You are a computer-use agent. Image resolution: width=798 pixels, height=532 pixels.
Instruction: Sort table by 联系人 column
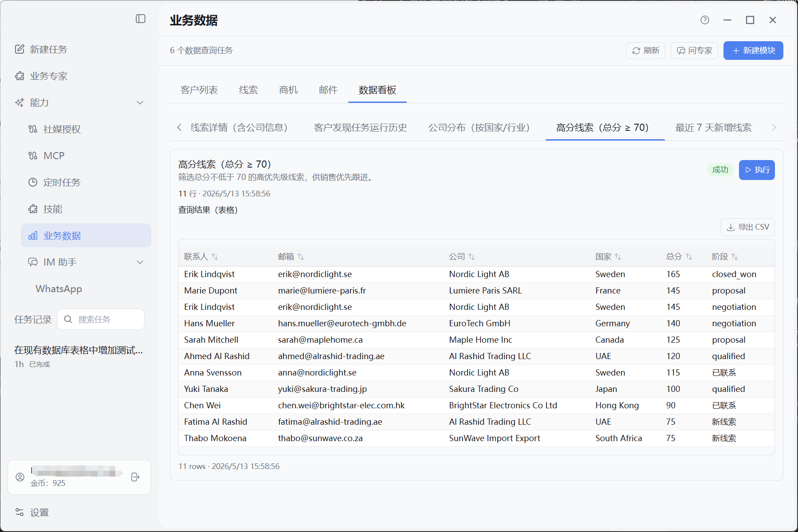(x=215, y=257)
